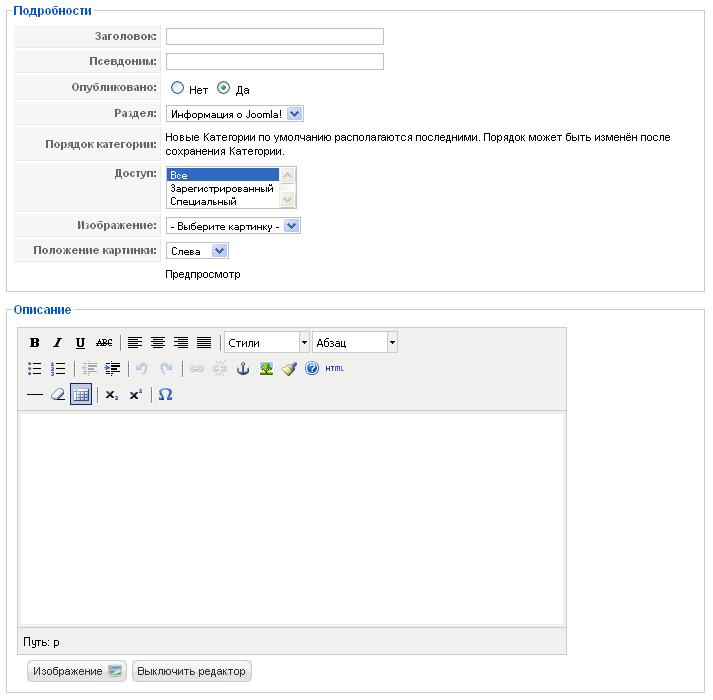713x700 pixels.
Task: Clean up messy code with broom icon
Action: click(289, 368)
